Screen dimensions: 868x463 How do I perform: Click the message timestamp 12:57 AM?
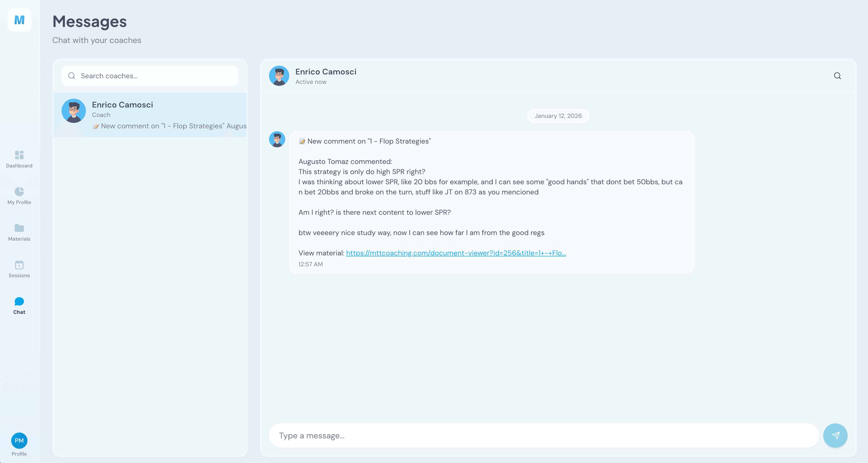pos(310,264)
